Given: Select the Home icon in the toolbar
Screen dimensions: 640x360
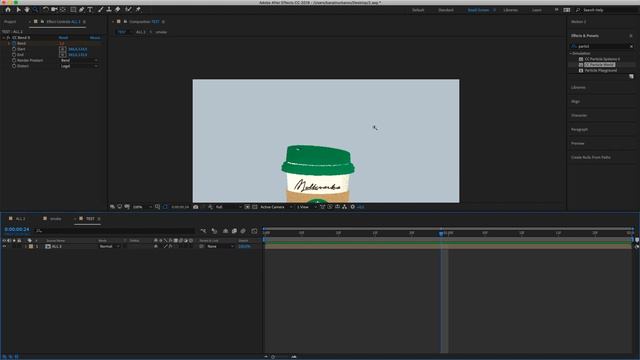Looking at the screenshot, I should click(x=8, y=9).
